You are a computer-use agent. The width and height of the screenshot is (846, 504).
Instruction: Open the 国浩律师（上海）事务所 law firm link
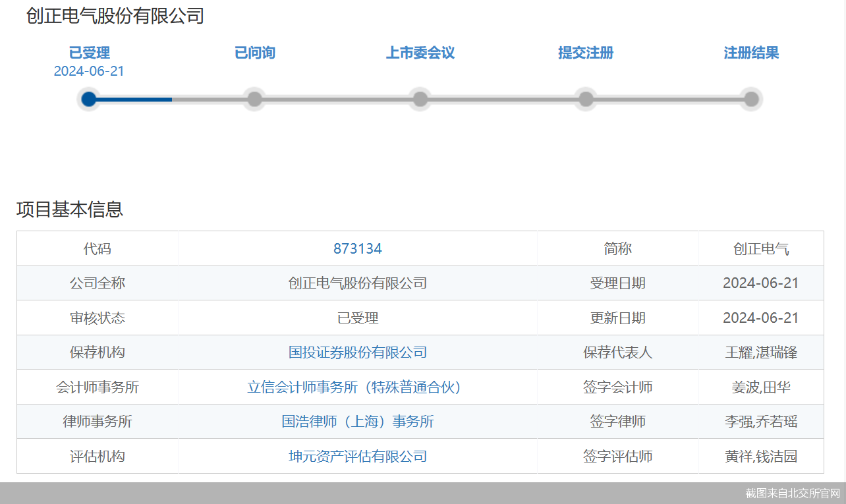pyautogui.click(x=358, y=422)
